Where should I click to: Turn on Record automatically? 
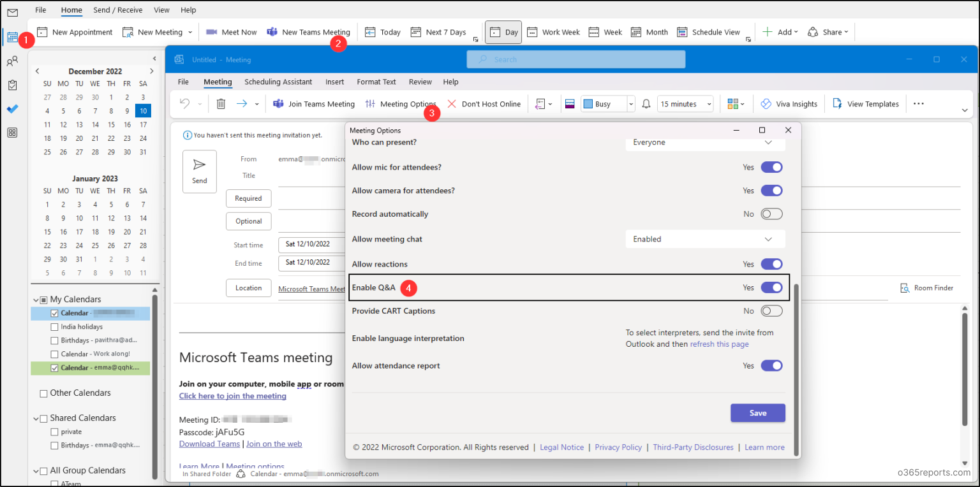click(x=771, y=214)
